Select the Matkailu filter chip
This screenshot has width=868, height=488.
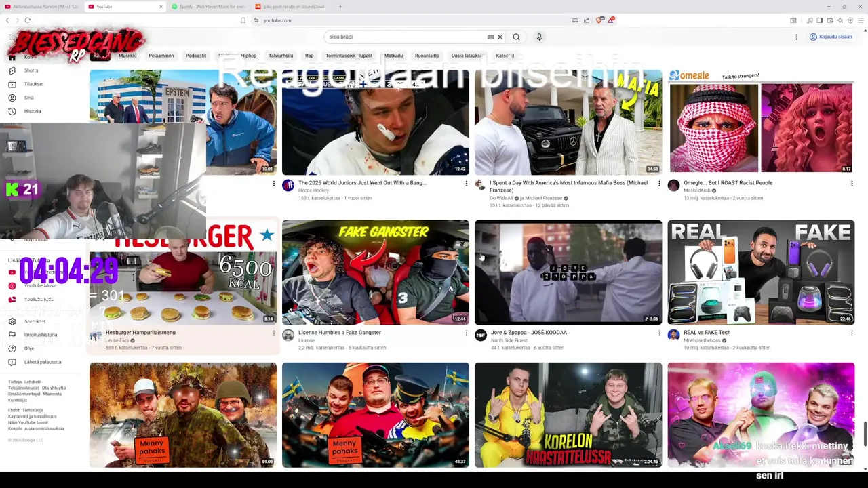(x=393, y=56)
